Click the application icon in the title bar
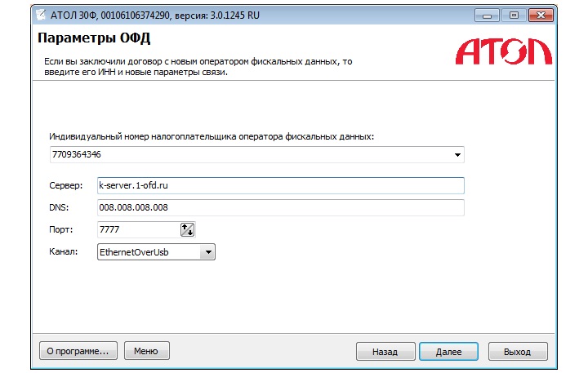The width and height of the screenshot is (588, 373). pos(41,15)
